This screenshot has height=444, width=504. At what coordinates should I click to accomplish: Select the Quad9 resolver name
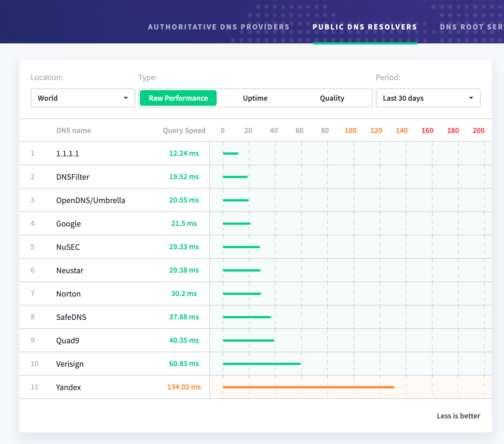pyautogui.click(x=68, y=341)
